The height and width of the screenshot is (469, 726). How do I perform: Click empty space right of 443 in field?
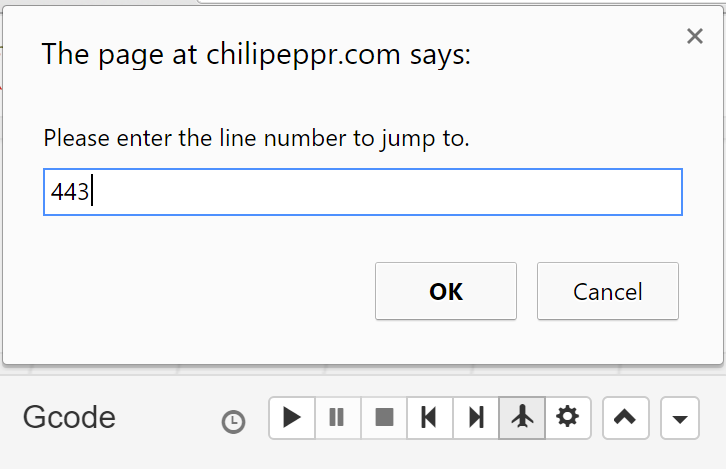[x=400, y=192]
